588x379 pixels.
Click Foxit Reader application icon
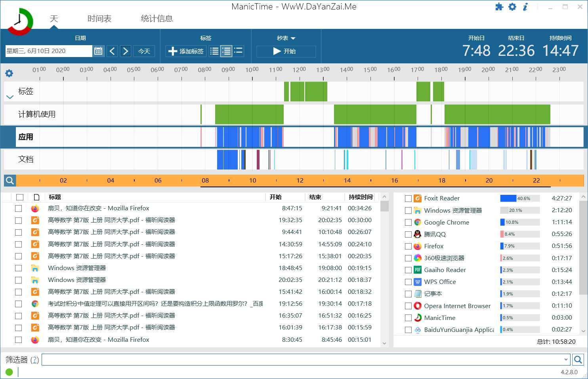[x=418, y=198]
